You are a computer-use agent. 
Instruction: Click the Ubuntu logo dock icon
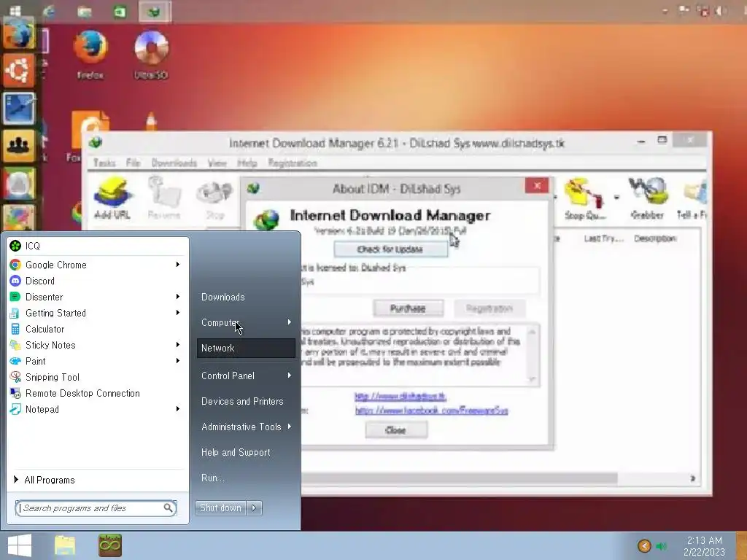coord(18,71)
